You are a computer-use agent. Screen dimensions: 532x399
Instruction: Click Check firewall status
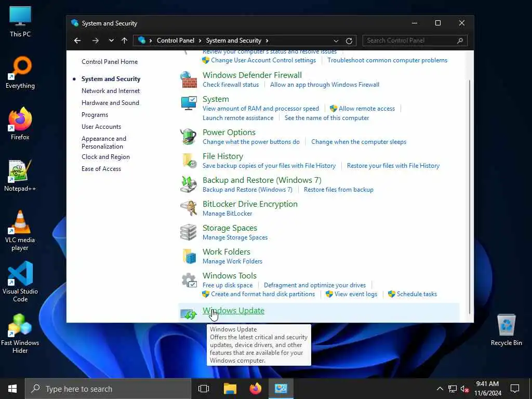click(231, 85)
